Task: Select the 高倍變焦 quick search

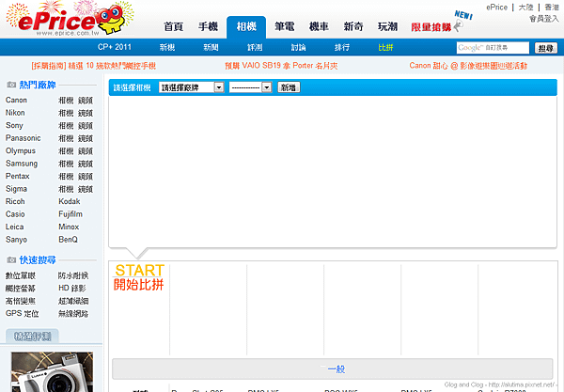Action: (x=21, y=301)
